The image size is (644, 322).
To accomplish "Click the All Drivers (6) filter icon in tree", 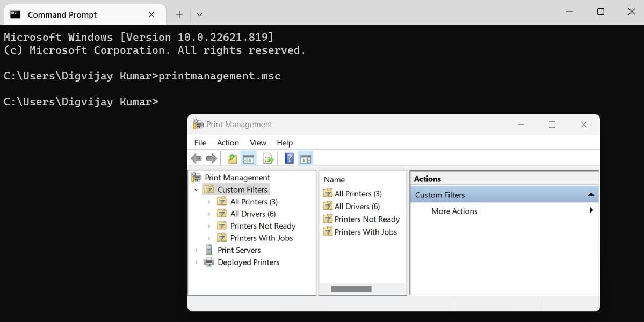I will pyautogui.click(x=222, y=214).
